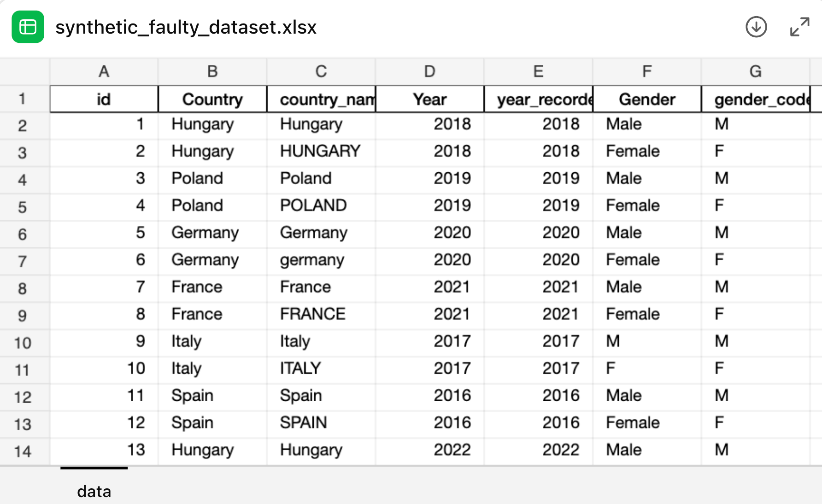The height and width of the screenshot is (504, 822).
Task: Switch to the data sheet tab
Action: [94, 491]
